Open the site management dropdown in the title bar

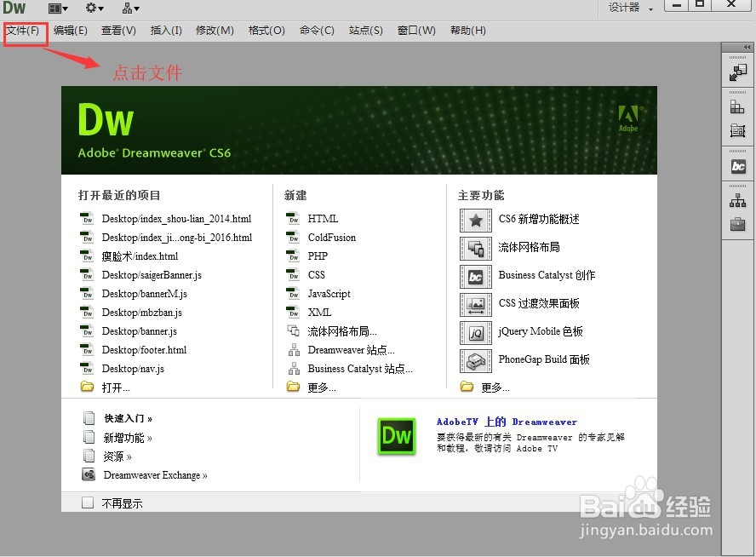(130, 9)
